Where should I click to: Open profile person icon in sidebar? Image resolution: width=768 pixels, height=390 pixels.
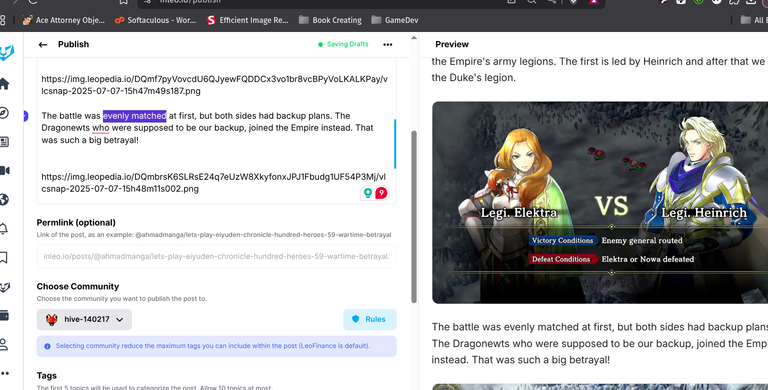pos(3,344)
